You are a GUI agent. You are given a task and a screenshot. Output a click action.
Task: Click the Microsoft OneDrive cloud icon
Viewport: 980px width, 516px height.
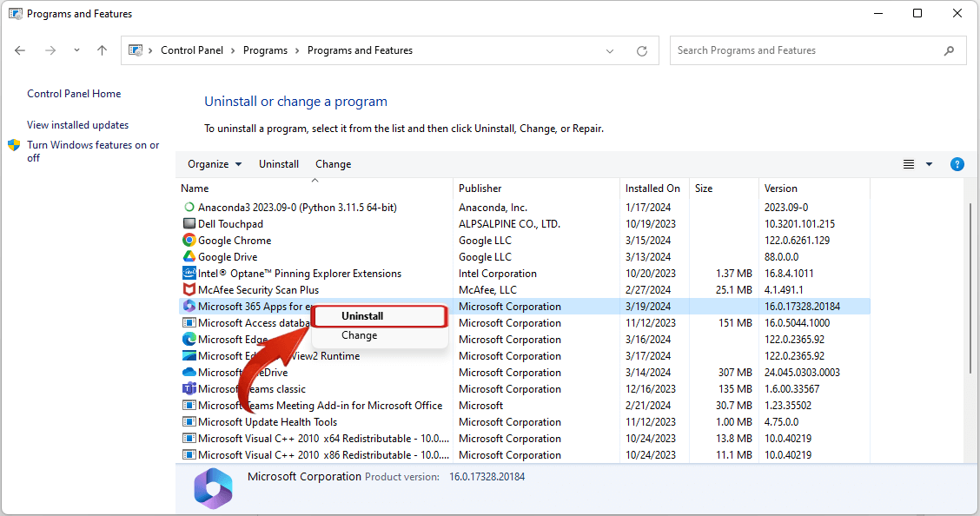coord(189,372)
